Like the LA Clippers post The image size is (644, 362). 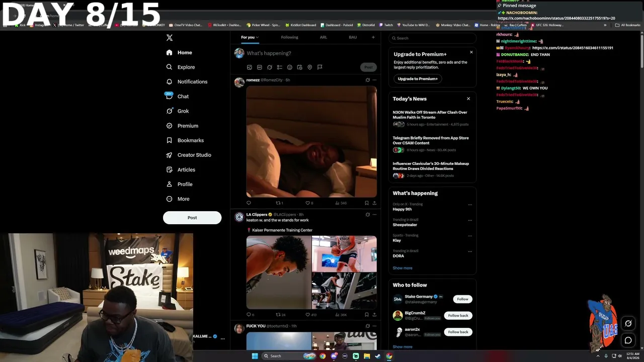click(310, 315)
